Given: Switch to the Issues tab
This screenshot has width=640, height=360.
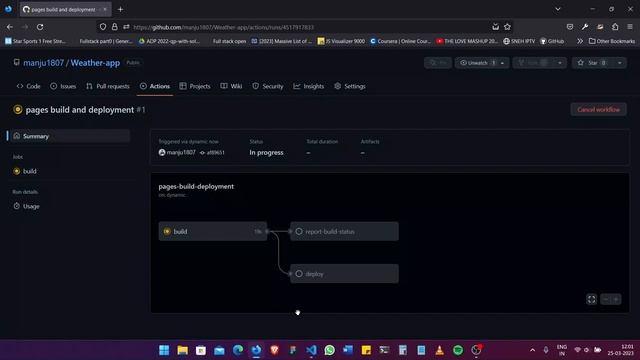Looking at the screenshot, I should pyautogui.click(x=63, y=86).
